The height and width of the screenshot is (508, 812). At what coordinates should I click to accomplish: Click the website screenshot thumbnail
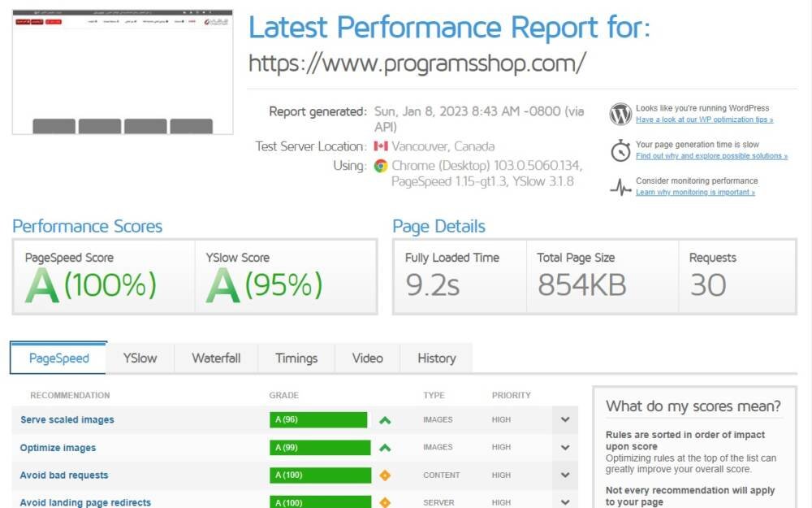click(x=123, y=72)
